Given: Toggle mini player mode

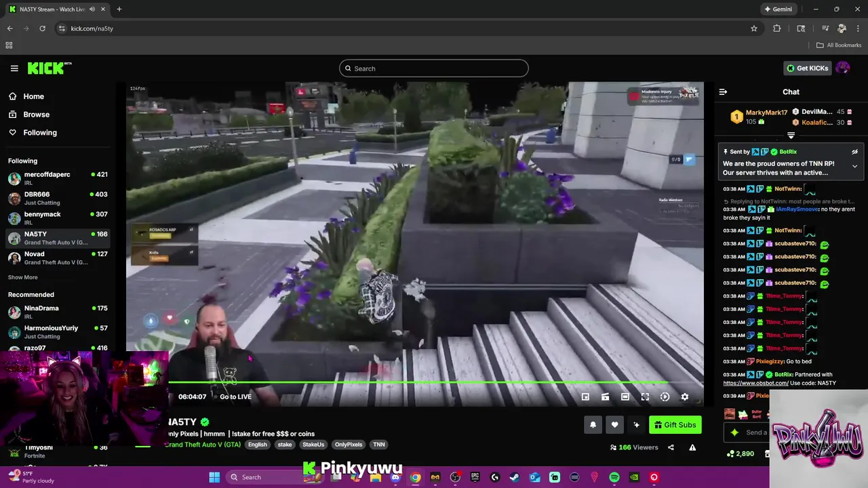Looking at the screenshot, I should click(x=585, y=397).
